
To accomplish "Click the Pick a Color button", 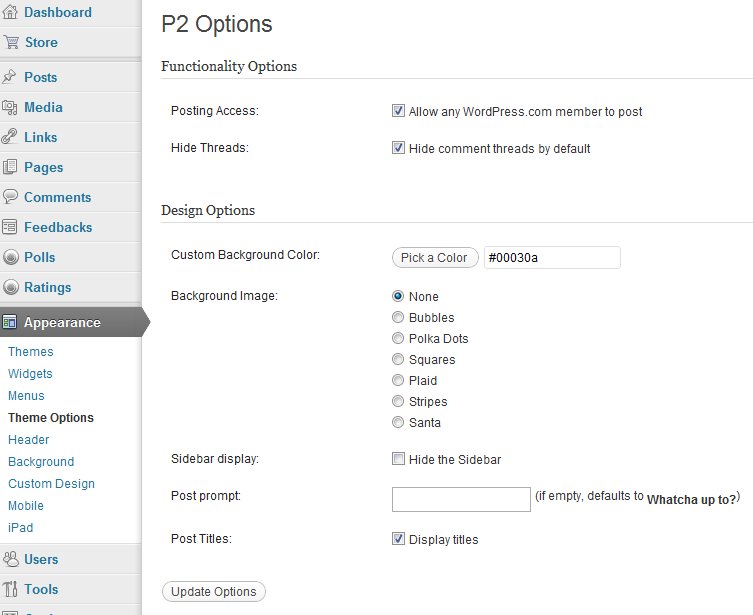I will (434, 258).
